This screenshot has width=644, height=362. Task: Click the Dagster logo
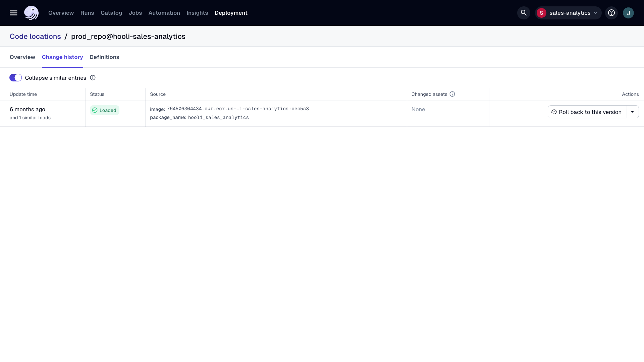31,13
